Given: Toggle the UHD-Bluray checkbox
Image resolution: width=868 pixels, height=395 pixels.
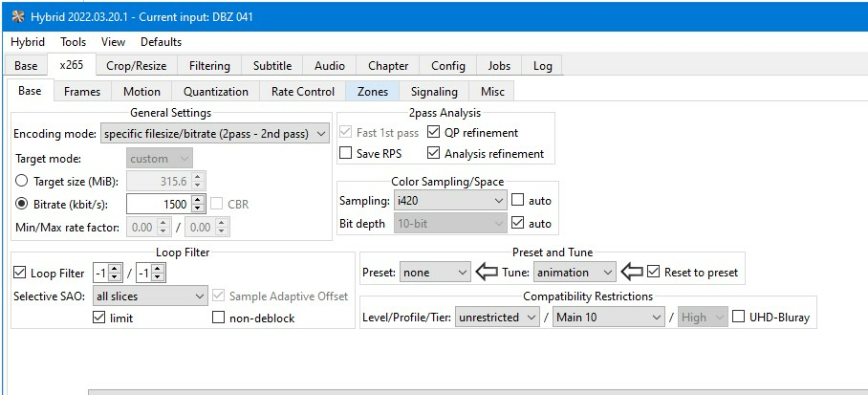Looking at the screenshot, I should pyautogui.click(x=738, y=317).
